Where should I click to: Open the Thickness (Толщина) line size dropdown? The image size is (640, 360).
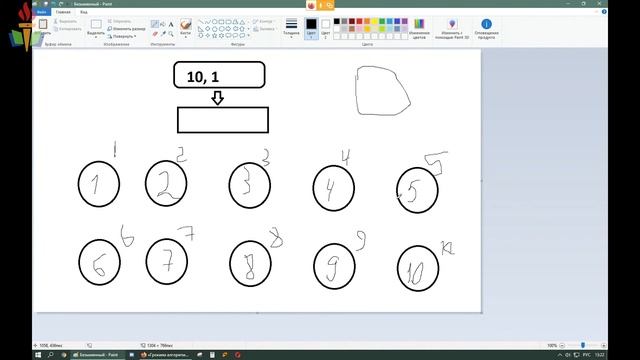(291, 28)
